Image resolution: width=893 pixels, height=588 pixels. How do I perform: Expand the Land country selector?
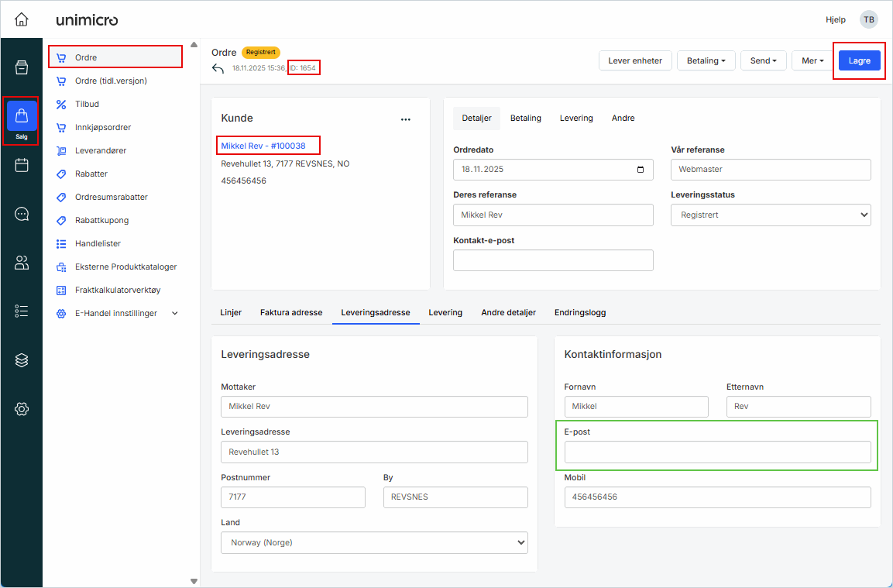click(374, 543)
